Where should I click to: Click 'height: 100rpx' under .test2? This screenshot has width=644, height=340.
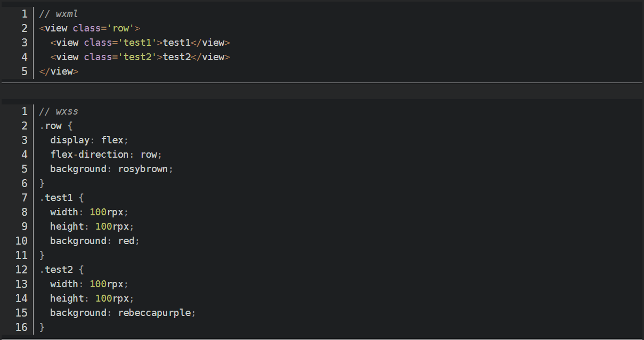coord(92,298)
